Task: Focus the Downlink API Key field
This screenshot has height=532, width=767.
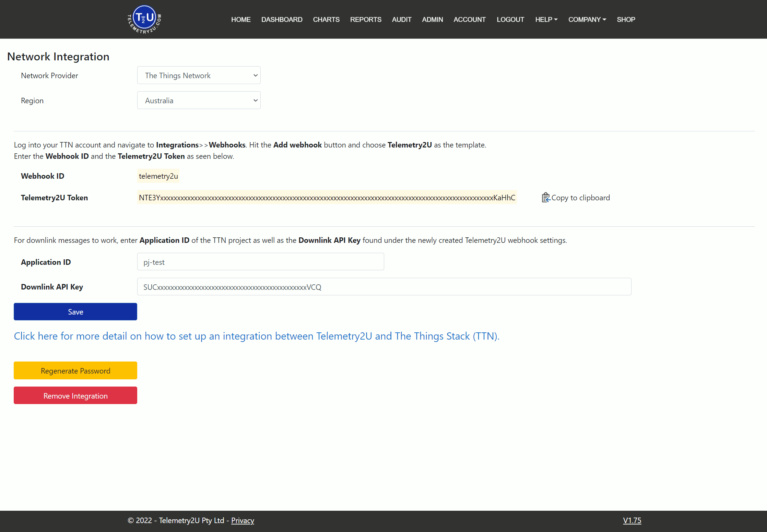Action: click(384, 287)
